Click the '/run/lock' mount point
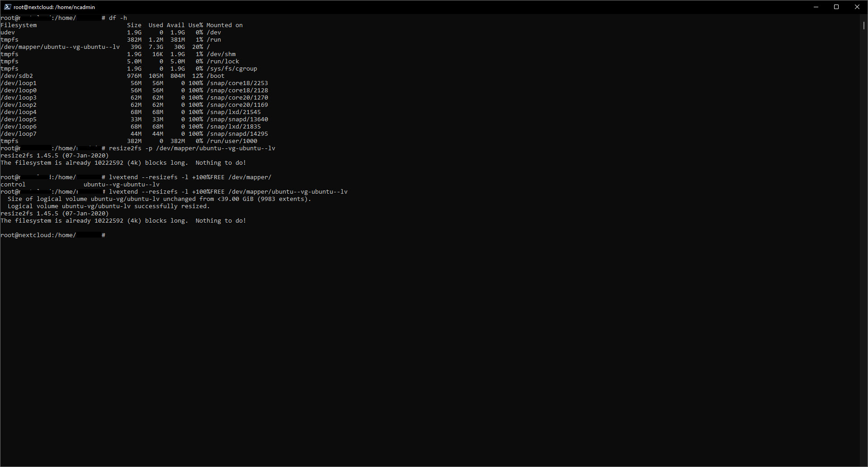The image size is (868, 467). 223,62
